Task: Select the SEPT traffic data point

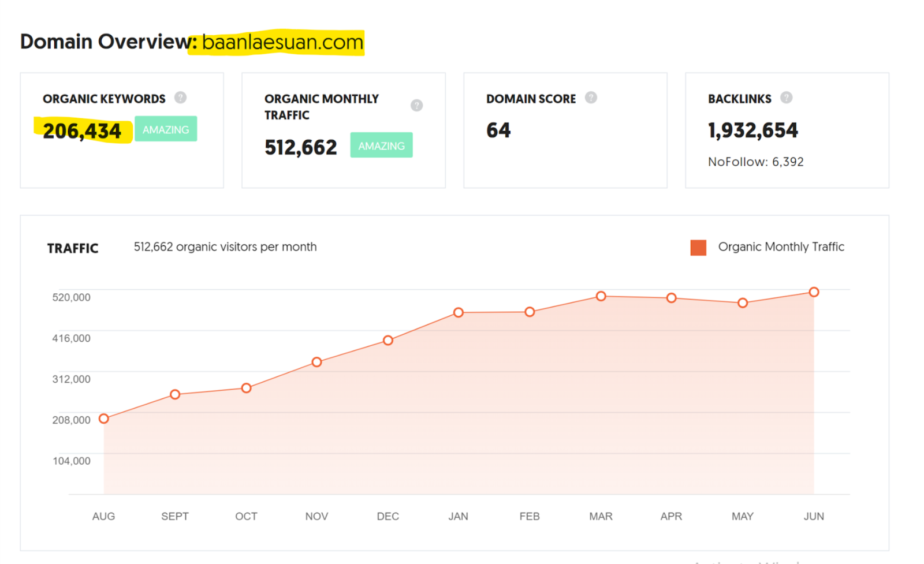Action: pos(175,394)
